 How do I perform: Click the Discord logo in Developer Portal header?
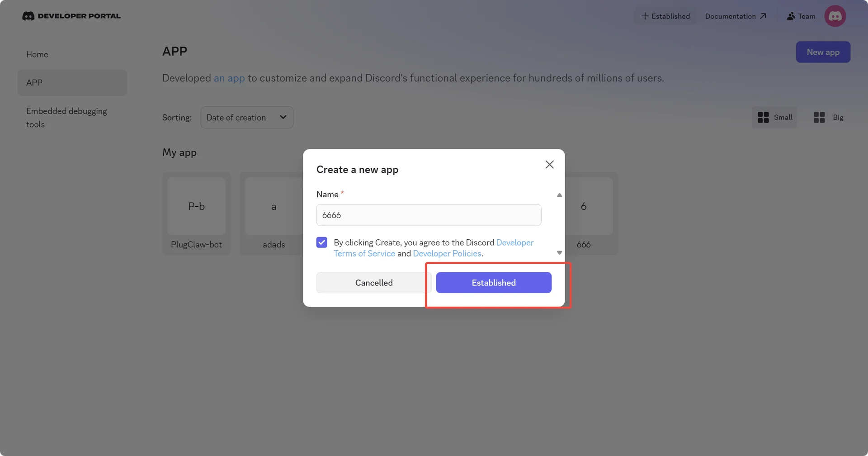coord(28,16)
